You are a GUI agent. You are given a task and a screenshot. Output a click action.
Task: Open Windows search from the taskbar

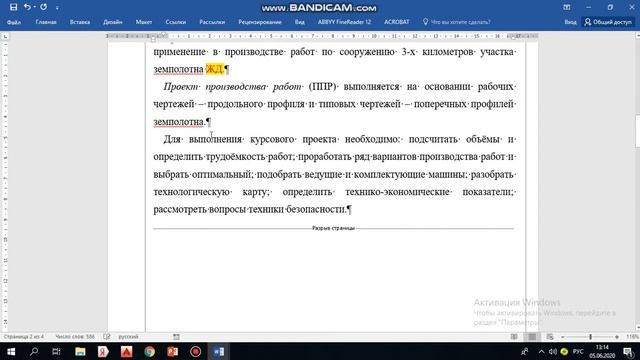point(34,351)
